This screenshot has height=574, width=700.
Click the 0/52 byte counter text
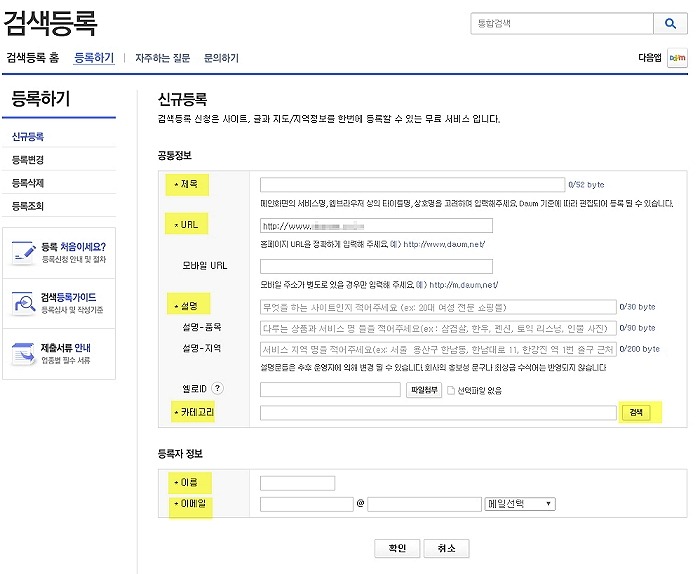pos(586,184)
